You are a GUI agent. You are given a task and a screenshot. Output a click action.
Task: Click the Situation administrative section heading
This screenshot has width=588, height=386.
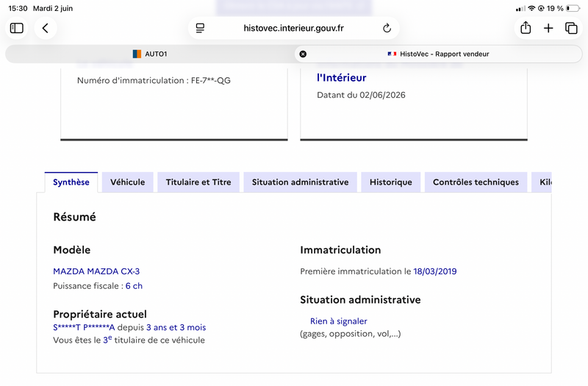point(360,300)
